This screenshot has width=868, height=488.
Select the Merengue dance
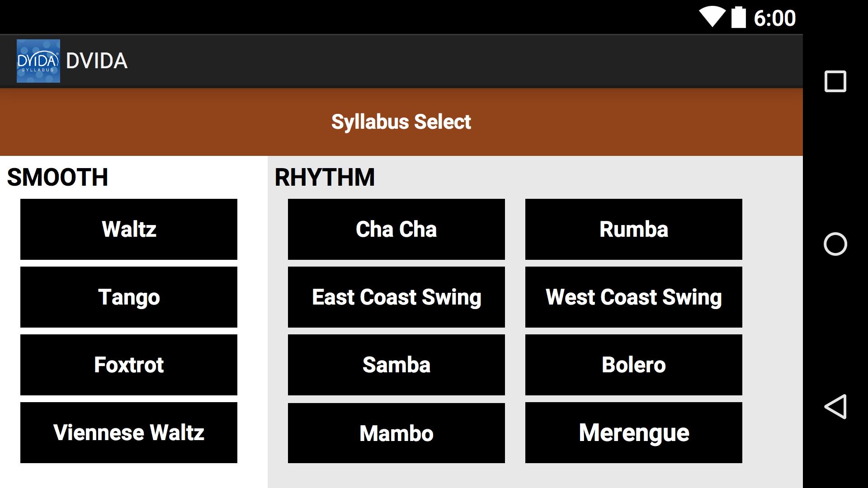point(633,432)
